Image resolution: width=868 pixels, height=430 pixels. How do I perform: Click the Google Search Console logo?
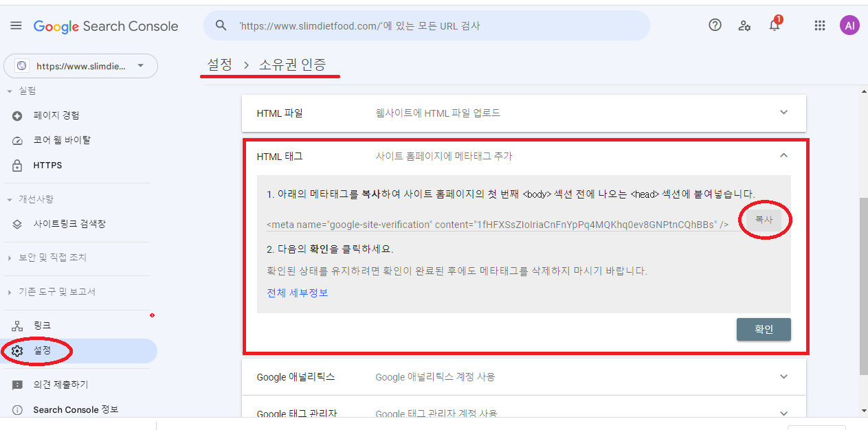[x=106, y=26]
